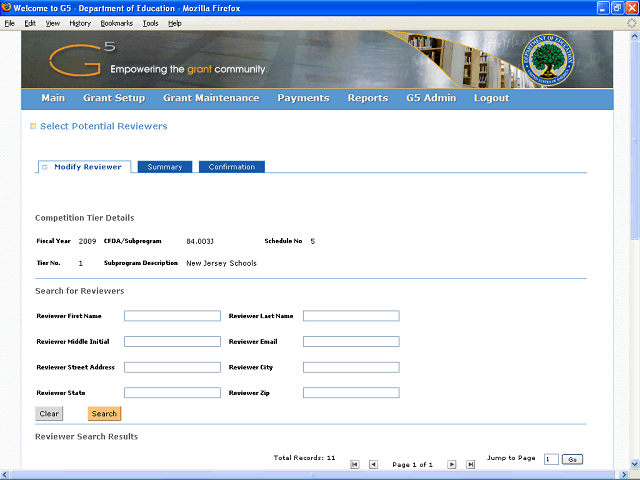The width and height of the screenshot is (640, 480).
Task: Click Logout in navigation bar
Action: [491, 98]
